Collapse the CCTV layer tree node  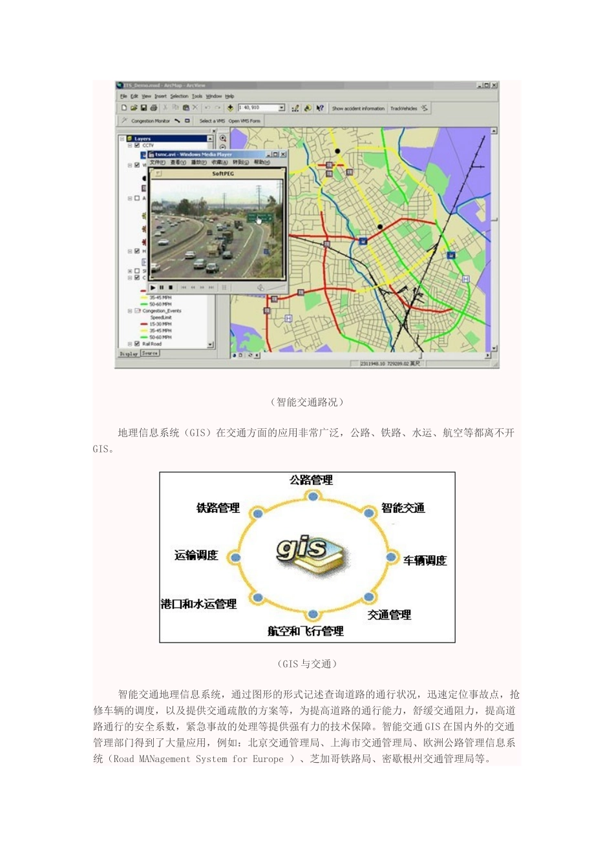point(130,145)
